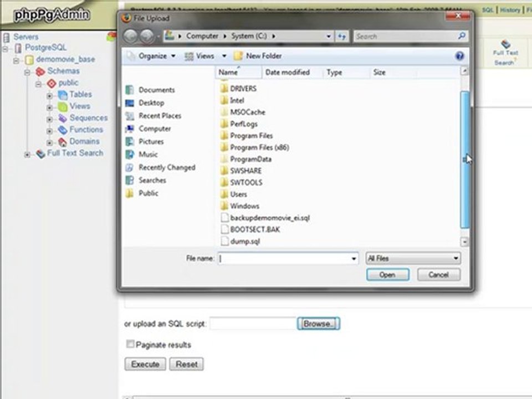
Task: Click the Back arrow in File Upload dialog
Action: click(x=130, y=36)
